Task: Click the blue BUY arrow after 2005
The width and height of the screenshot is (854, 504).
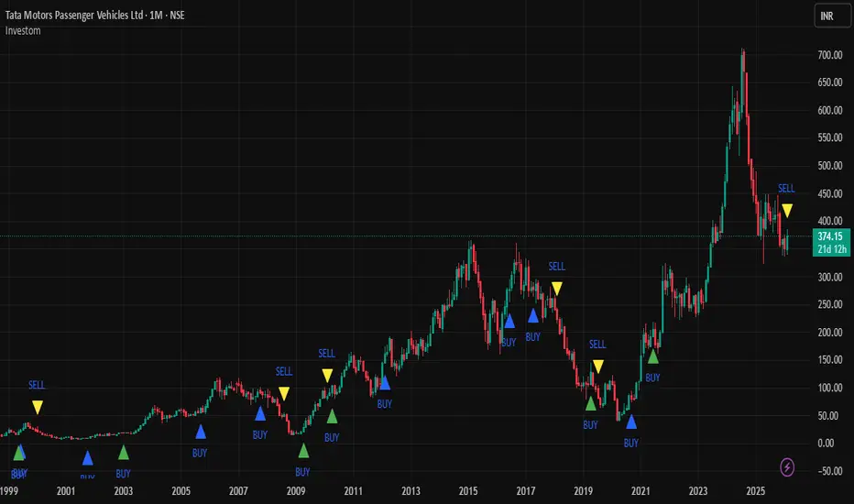Action: click(201, 432)
